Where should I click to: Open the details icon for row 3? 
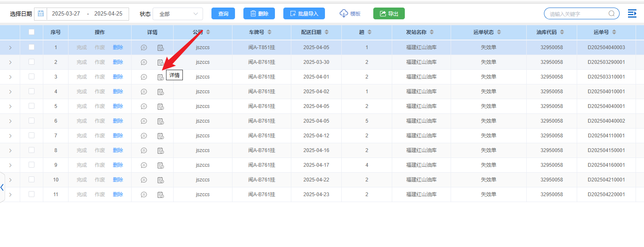point(160,77)
